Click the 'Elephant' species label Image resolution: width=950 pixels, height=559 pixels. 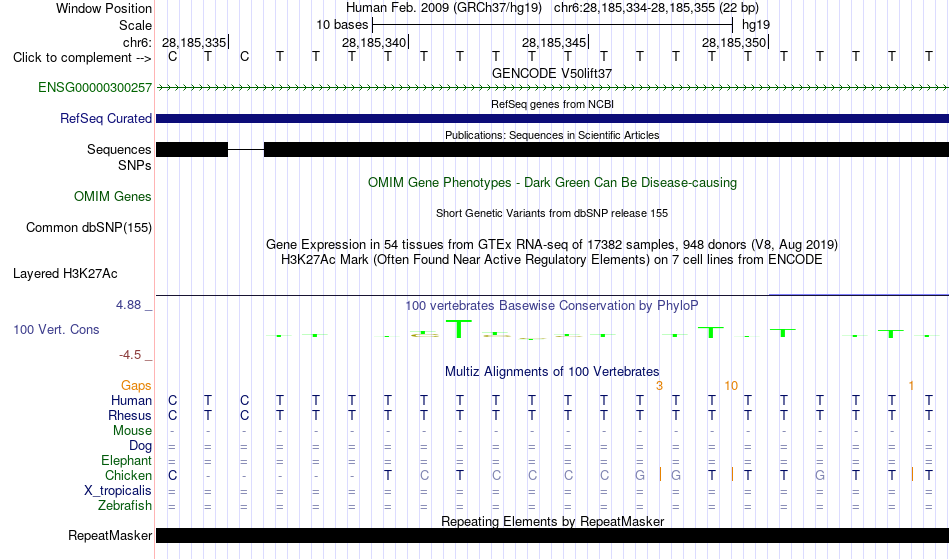(x=126, y=461)
